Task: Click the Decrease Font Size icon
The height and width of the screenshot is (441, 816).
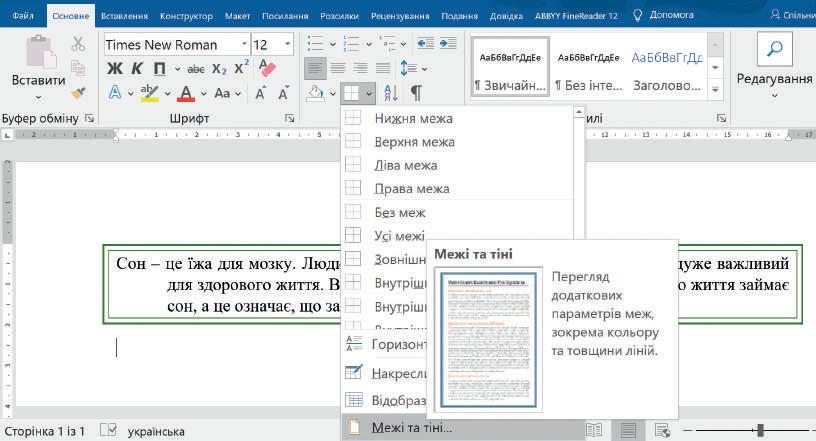Action: coord(284,93)
